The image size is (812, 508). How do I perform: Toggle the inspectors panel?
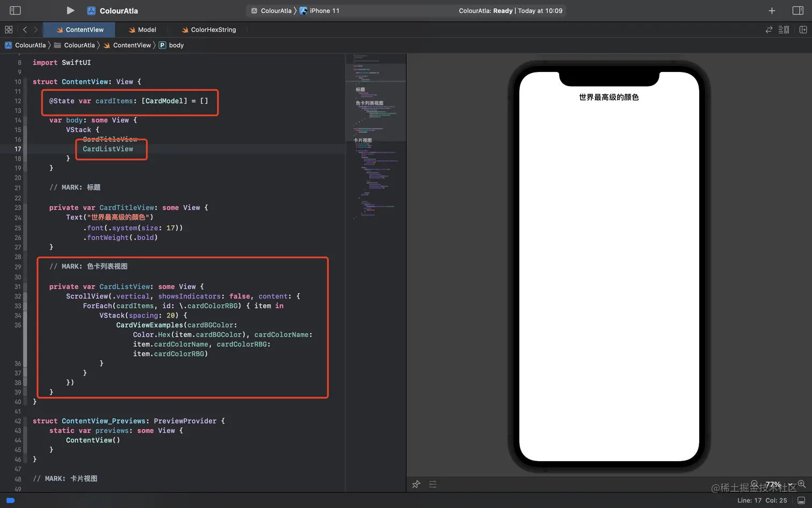[798, 11]
